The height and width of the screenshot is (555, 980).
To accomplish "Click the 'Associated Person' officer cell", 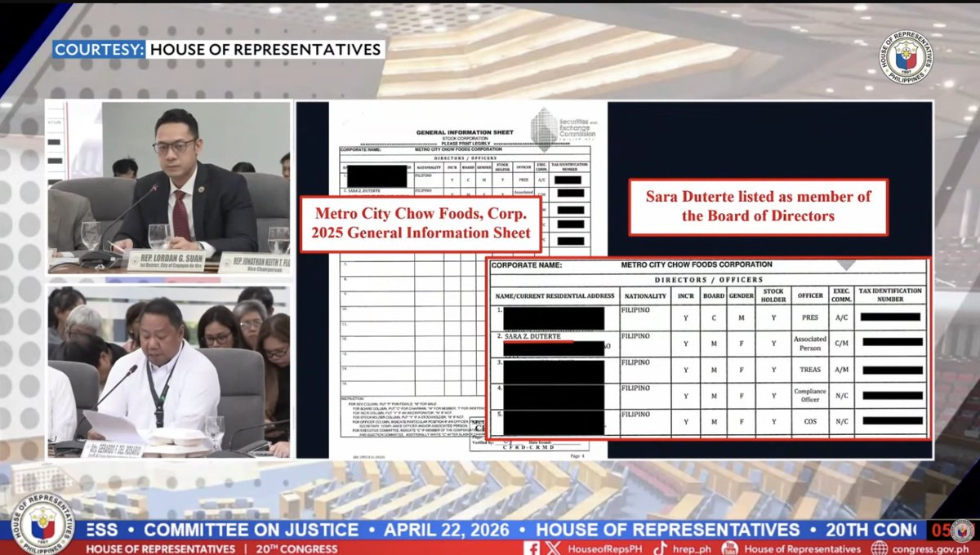I will pyautogui.click(x=809, y=344).
